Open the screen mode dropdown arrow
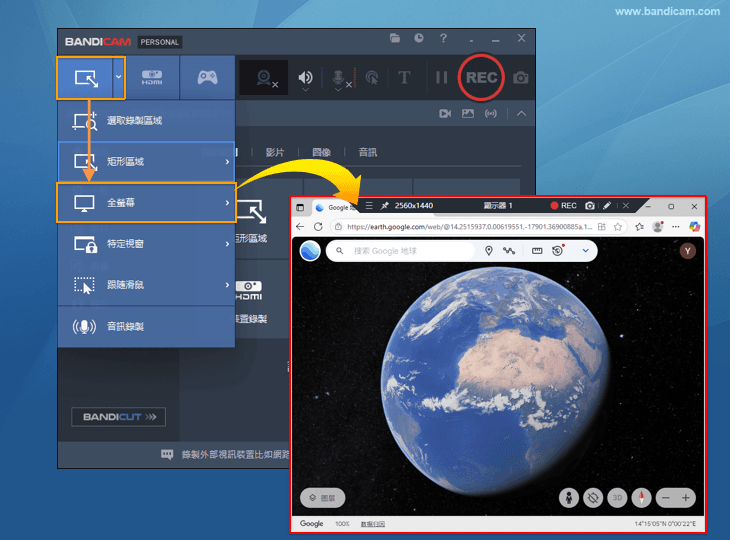The image size is (730, 540). (119, 77)
